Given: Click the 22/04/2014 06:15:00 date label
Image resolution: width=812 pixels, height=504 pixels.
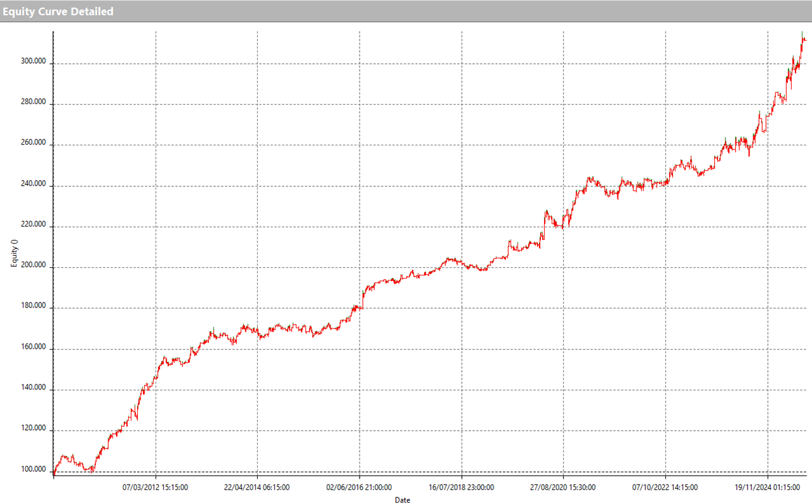Looking at the screenshot, I should pyautogui.click(x=257, y=488).
